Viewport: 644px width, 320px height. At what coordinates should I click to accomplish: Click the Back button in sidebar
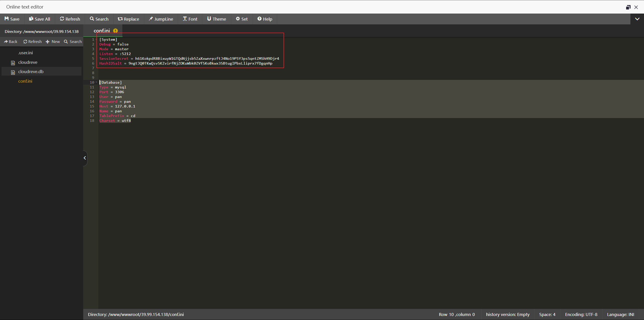(x=11, y=42)
